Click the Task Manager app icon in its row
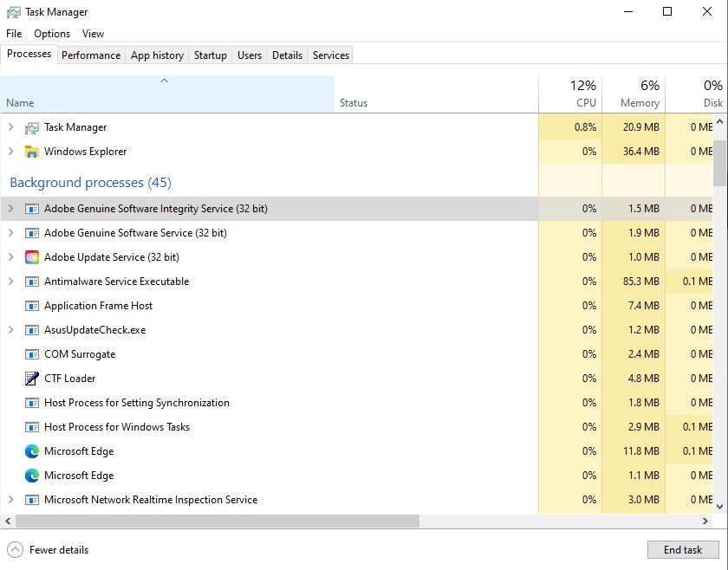The height and width of the screenshot is (570, 728). click(x=31, y=126)
